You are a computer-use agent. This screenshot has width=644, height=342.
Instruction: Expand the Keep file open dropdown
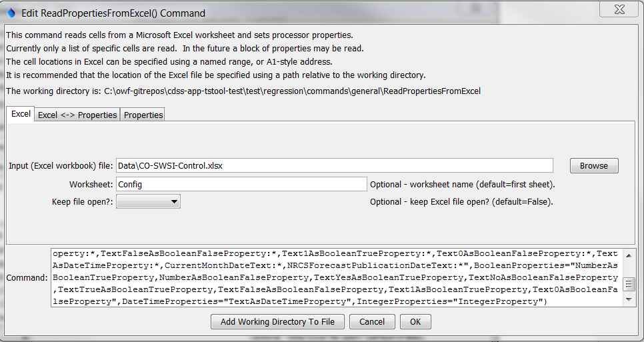point(148,201)
